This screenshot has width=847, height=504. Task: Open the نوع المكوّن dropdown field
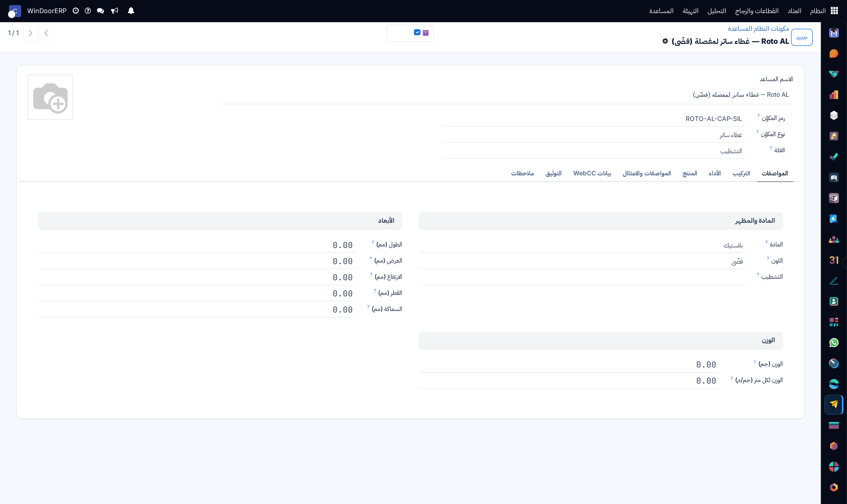[x=593, y=135]
